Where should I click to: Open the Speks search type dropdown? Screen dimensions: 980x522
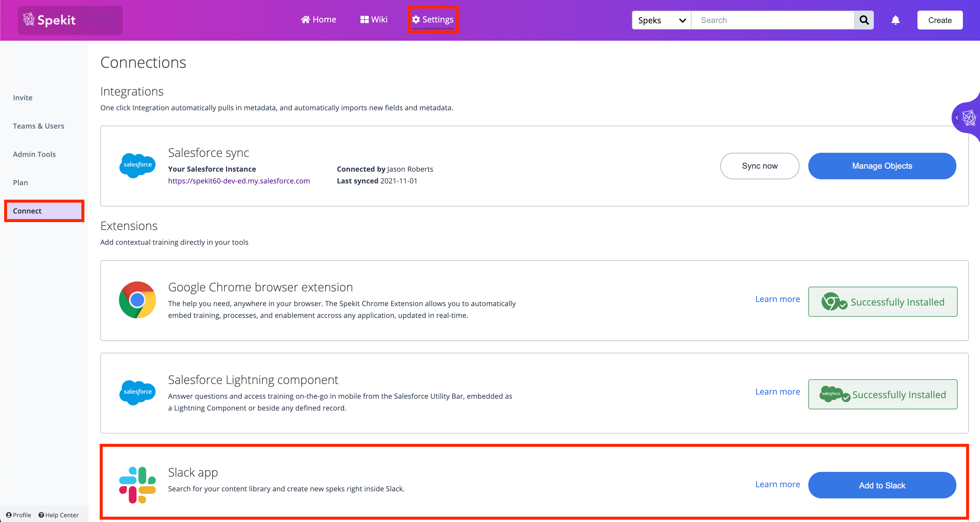pos(662,20)
